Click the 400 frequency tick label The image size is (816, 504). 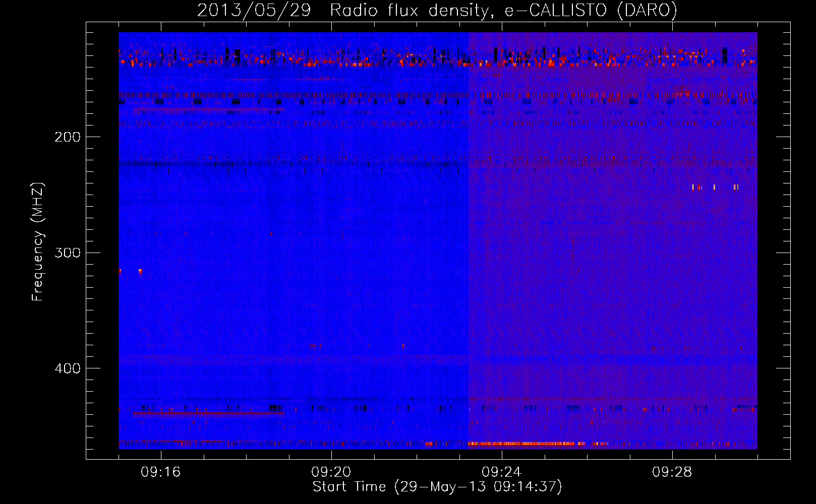[x=68, y=368]
